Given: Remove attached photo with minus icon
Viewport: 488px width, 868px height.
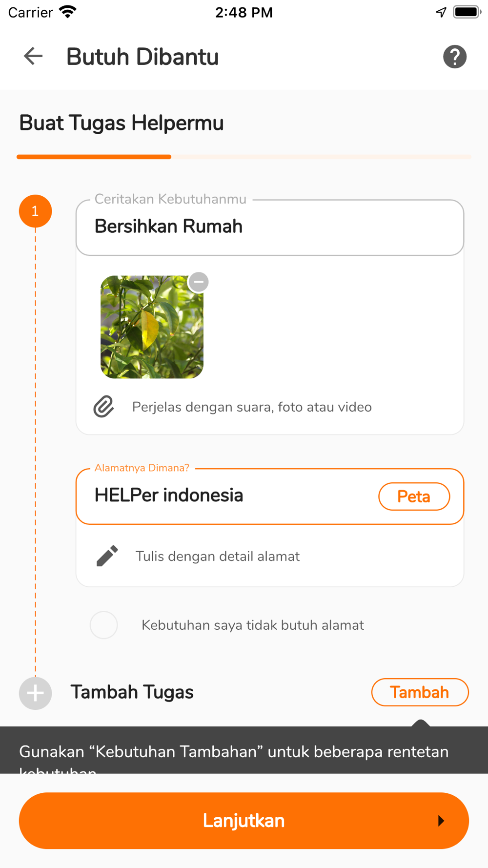Looking at the screenshot, I should pos(199,282).
